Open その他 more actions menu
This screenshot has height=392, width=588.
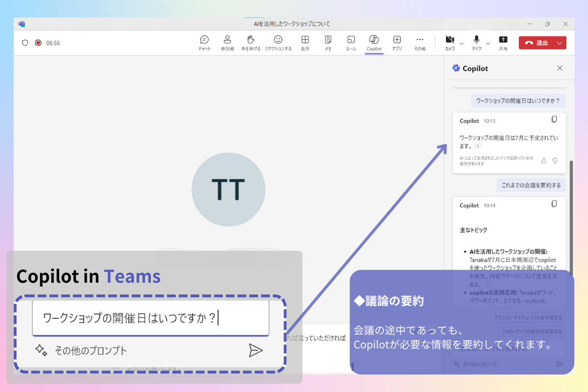click(420, 43)
